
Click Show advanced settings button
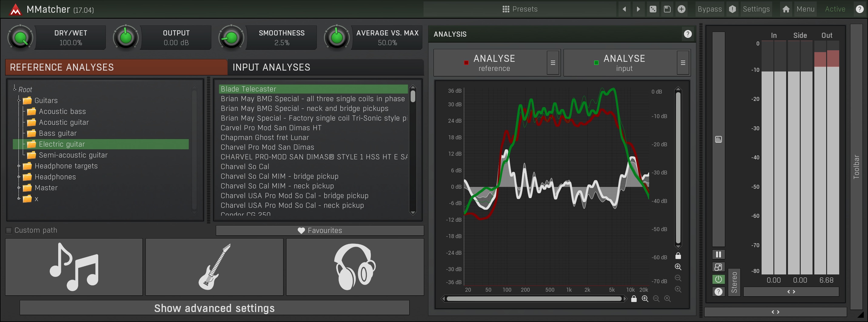(x=214, y=308)
